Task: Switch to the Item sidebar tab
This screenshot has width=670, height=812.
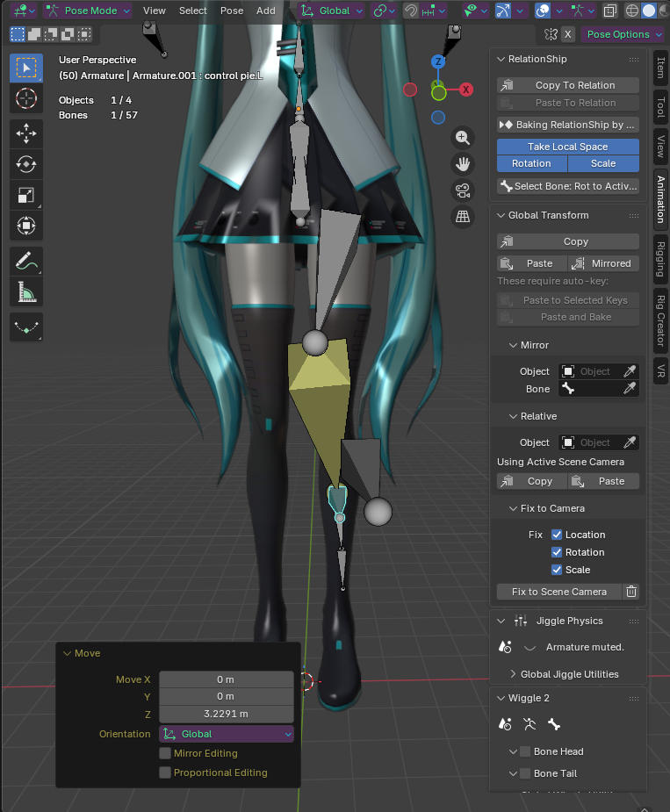Action: click(x=660, y=68)
